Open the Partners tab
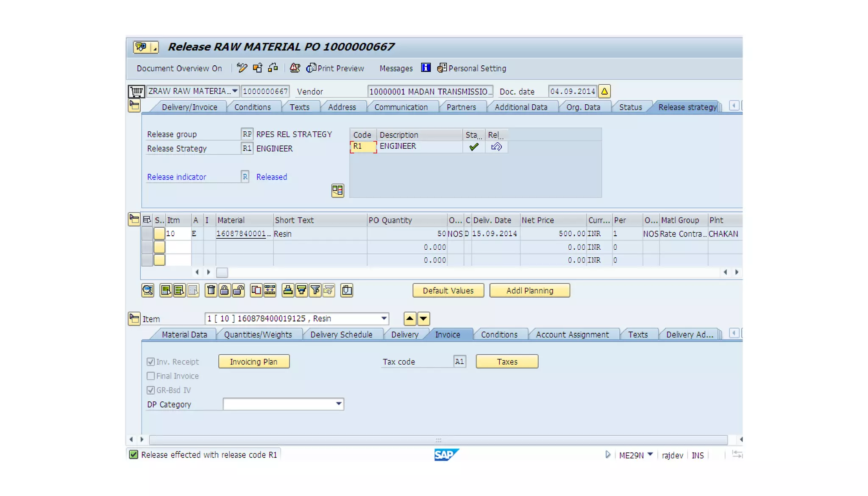868x496 pixels. [x=461, y=107]
